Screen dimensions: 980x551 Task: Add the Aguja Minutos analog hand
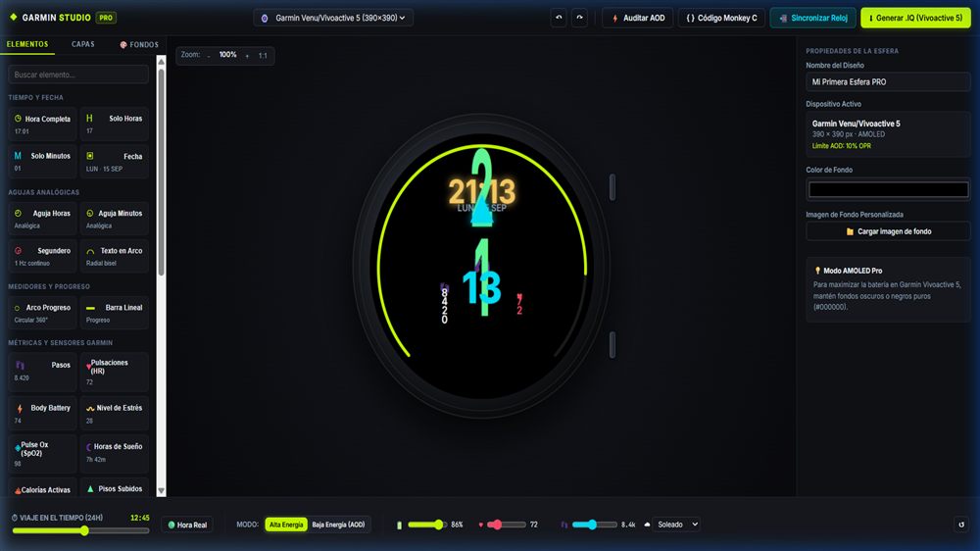(115, 219)
